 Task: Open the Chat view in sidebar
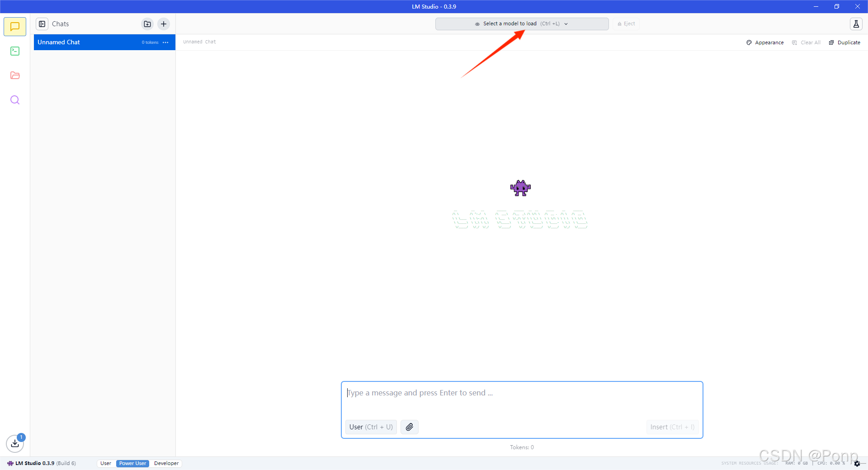(15, 27)
